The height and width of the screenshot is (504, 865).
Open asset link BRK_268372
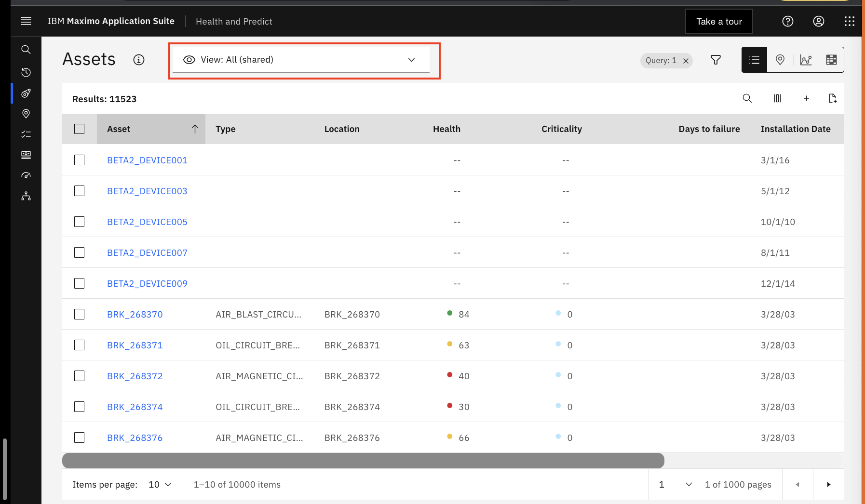click(135, 376)
